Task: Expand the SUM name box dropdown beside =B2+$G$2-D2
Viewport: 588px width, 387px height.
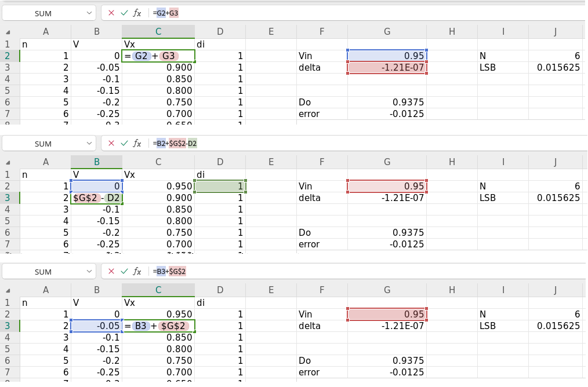Action: point(89,144)
